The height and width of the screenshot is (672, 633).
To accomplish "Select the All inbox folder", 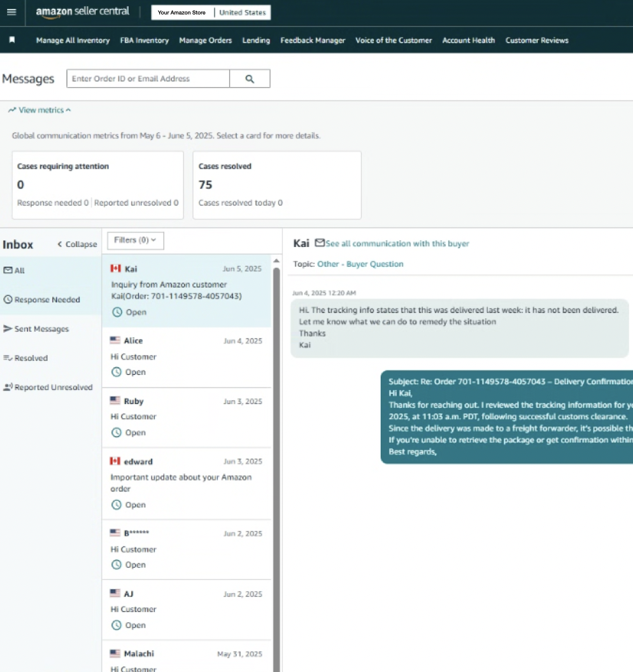I will click(x=50, y=270).
